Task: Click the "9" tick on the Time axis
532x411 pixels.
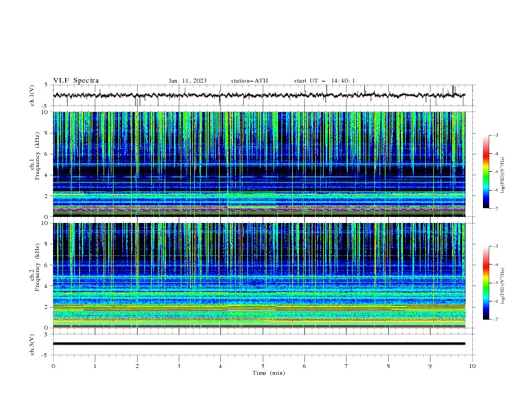Action: coord(430,366)
